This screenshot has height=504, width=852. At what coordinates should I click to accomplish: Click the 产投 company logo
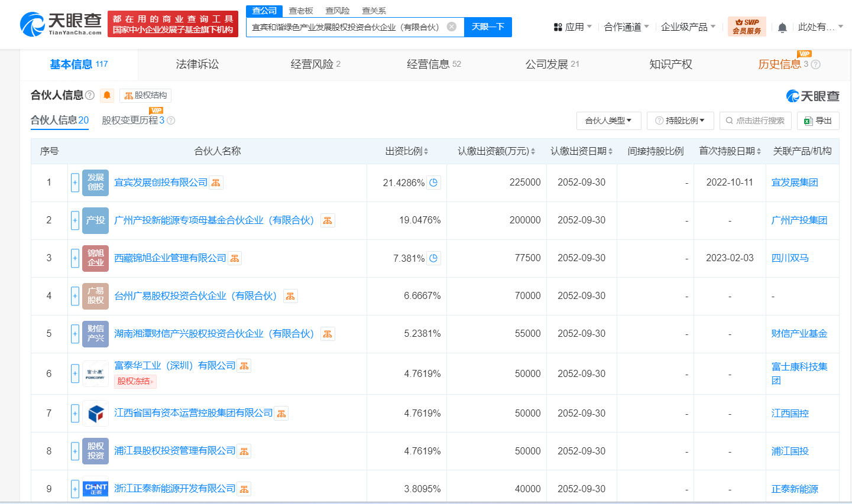click(x=95, y=220)
